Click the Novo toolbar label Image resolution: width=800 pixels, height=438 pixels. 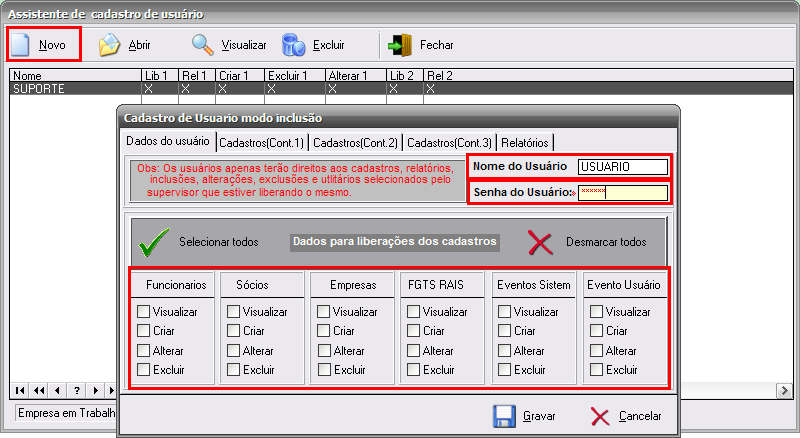(x=52, y=45)
